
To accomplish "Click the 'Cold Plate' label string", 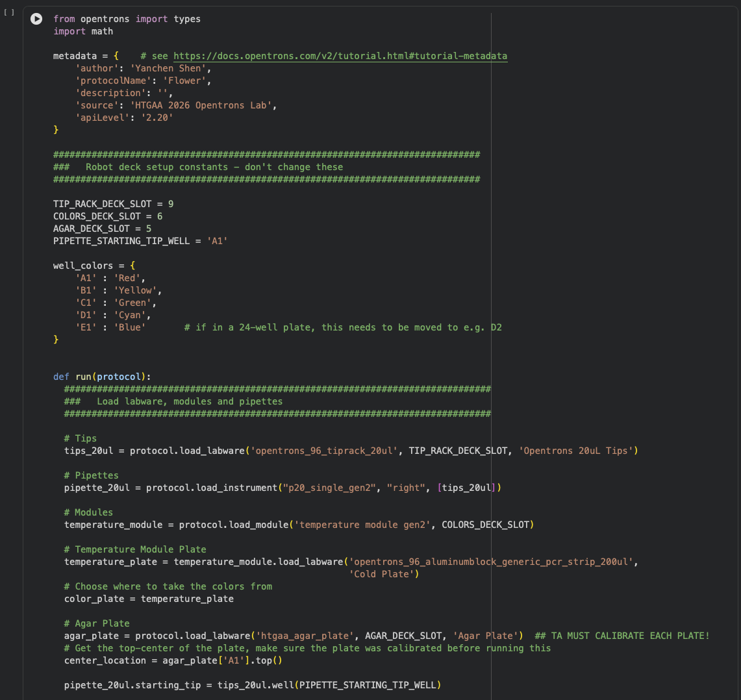I will click(x=381, y=574).
